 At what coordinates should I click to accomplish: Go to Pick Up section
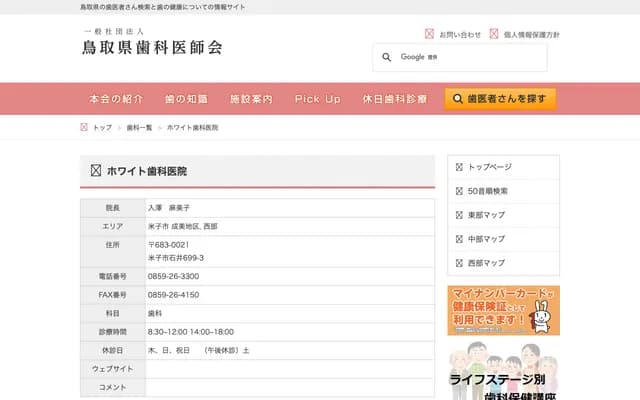pos(318,100)
